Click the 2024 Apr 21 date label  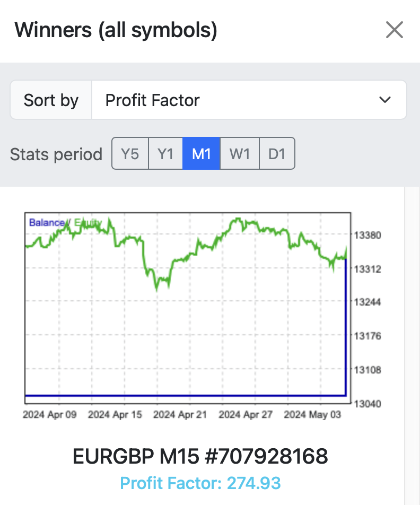180,414
